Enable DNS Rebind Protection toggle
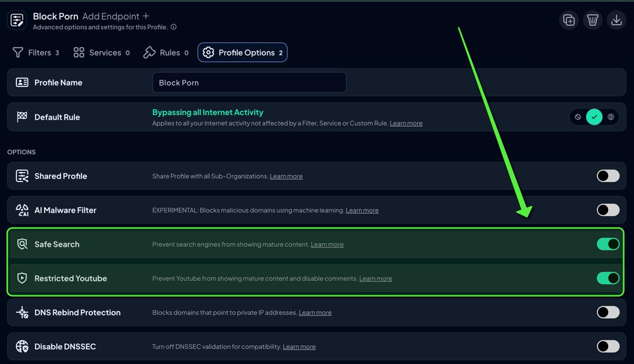The image size is (634, 364). (608, 312)
